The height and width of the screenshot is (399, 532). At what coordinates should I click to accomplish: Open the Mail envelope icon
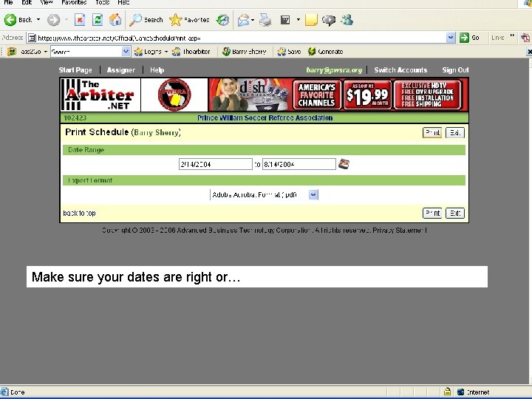243,20
